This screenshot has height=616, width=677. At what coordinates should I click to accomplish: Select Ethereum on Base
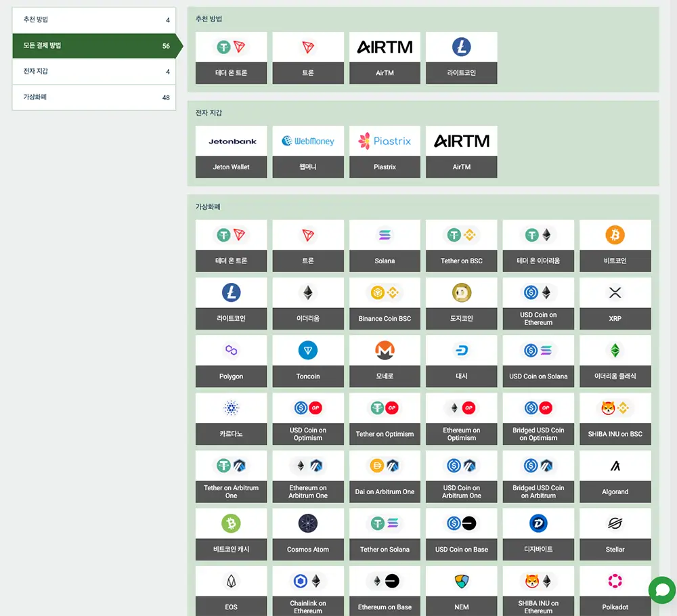(385, 592)
